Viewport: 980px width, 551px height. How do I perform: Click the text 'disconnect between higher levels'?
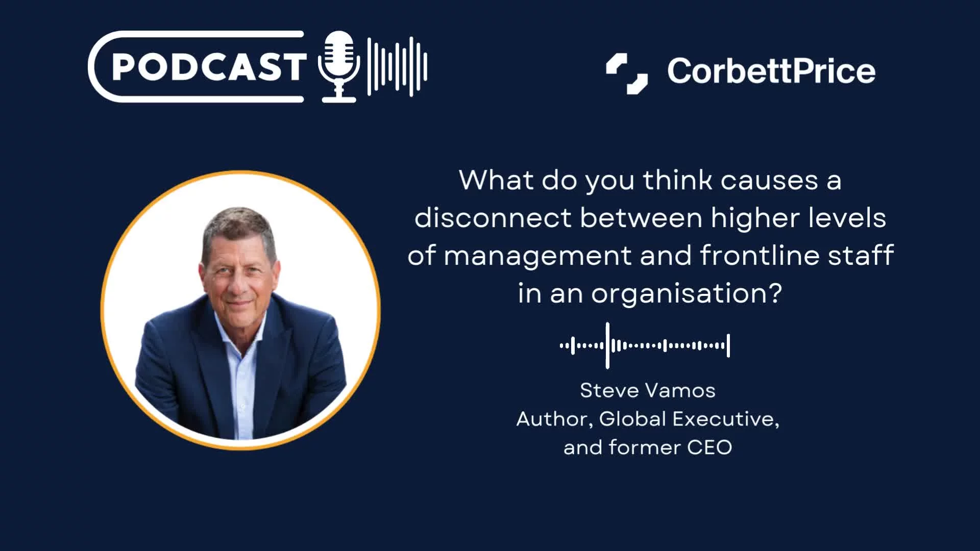click(x=650, y=218)
